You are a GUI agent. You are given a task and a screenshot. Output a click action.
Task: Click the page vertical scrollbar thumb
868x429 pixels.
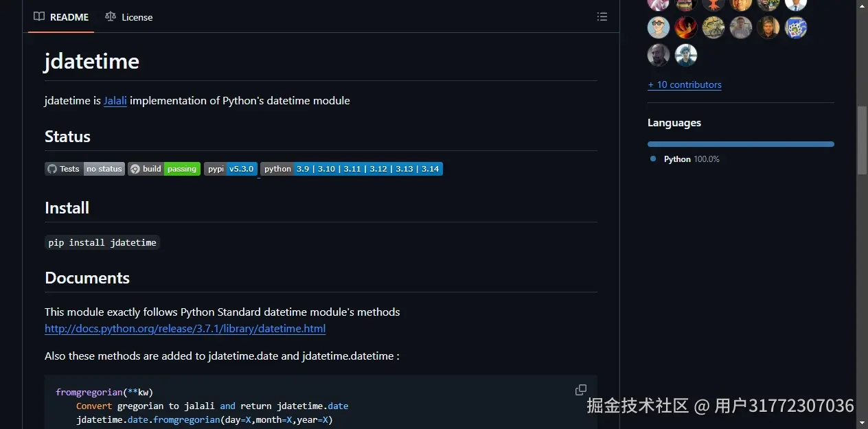(862, 141)
